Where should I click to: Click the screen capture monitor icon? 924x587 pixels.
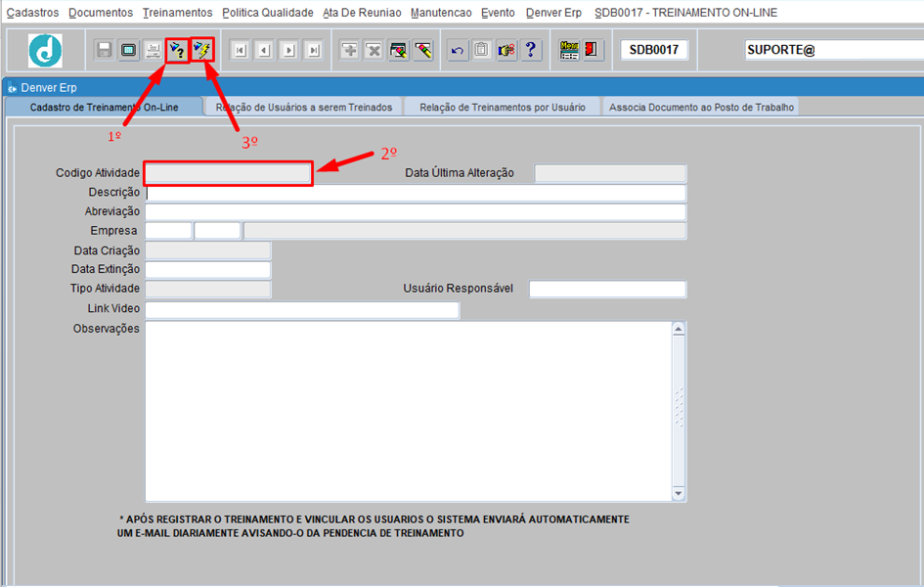[128, 50]
